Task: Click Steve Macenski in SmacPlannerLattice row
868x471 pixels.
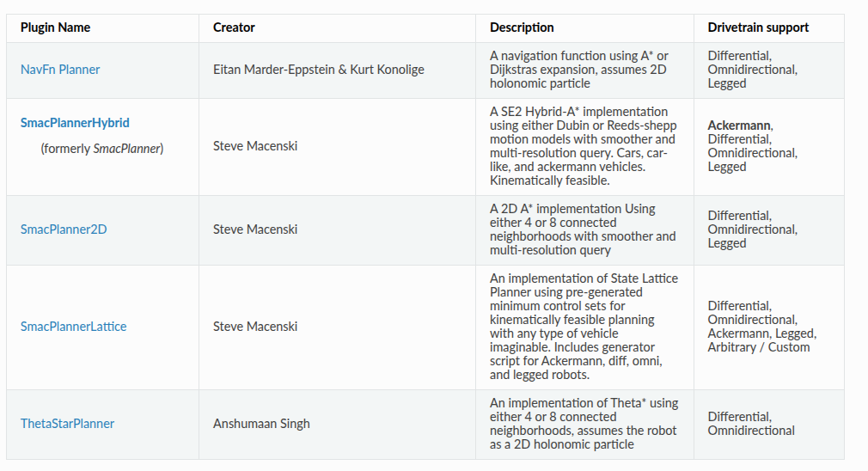Action: [255, 327]
